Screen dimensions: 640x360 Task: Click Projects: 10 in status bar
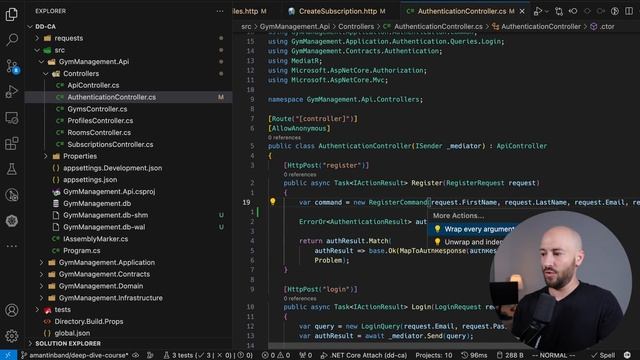[434, 355]
